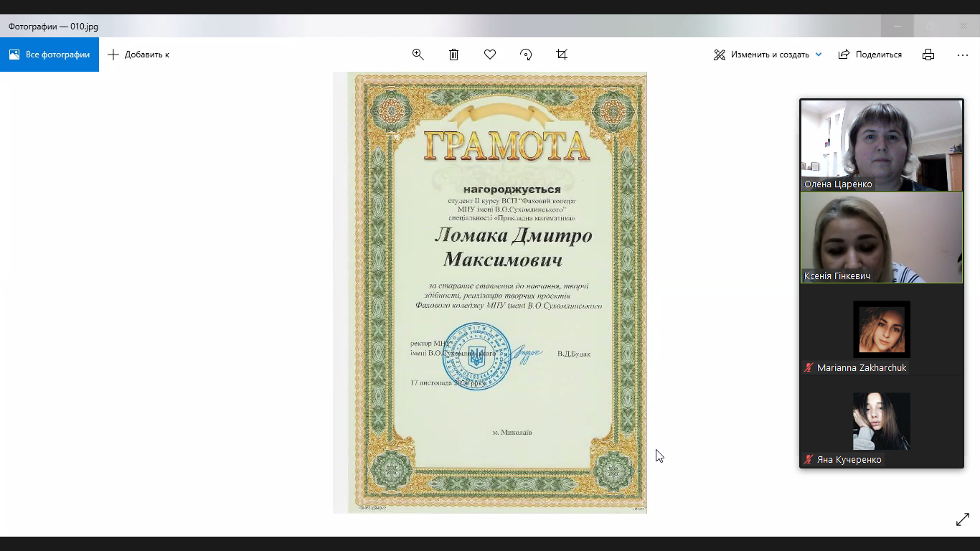Click the Изменить и создать edit icon
The image size is (980, 551).
[720, 55]
